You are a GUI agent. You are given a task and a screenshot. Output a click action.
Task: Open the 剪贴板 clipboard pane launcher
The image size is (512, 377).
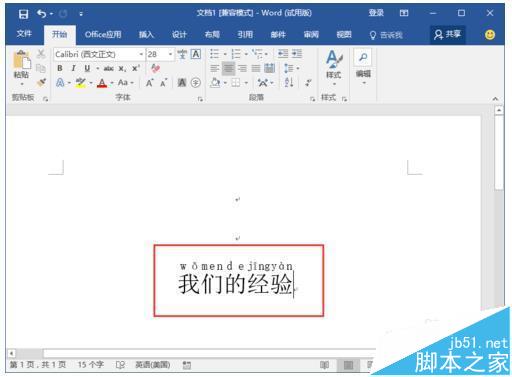[45, 99]
